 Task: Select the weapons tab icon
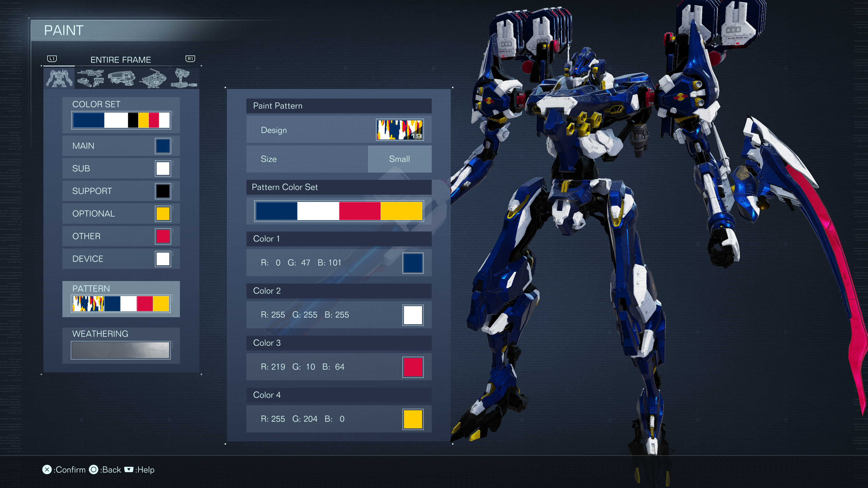click(90, 78)
